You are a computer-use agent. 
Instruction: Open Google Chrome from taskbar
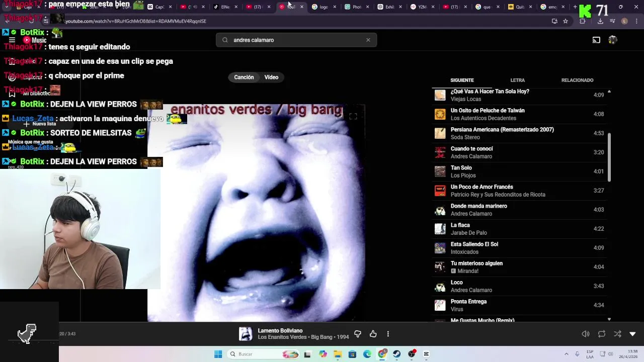[382, 354]
